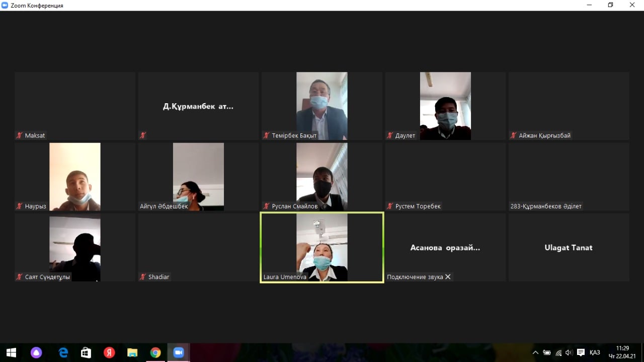Click muted mic icon beside Айжан Қырғызбай
644x362 pixels.
(514, 135)
